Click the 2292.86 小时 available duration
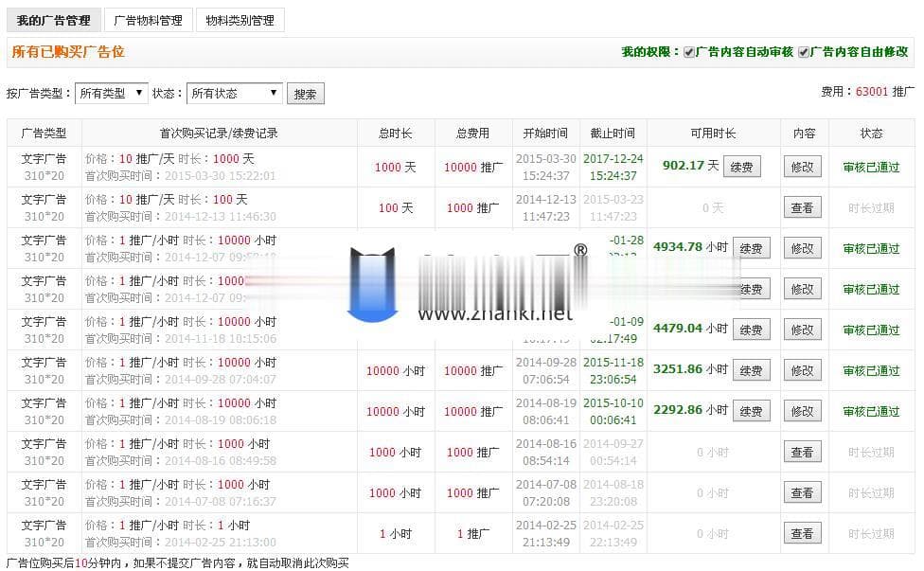This screenshot has width=924, height=571. pos(691,409)
